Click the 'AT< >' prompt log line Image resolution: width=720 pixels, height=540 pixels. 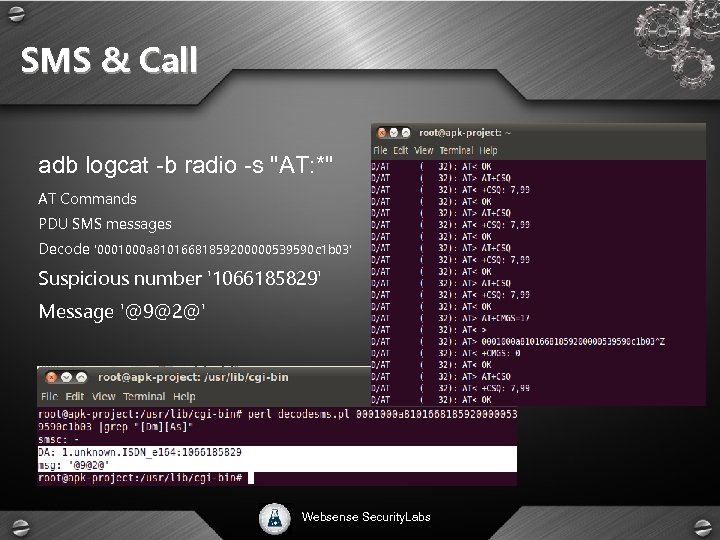pyautogui.click(x=429, y=330)
